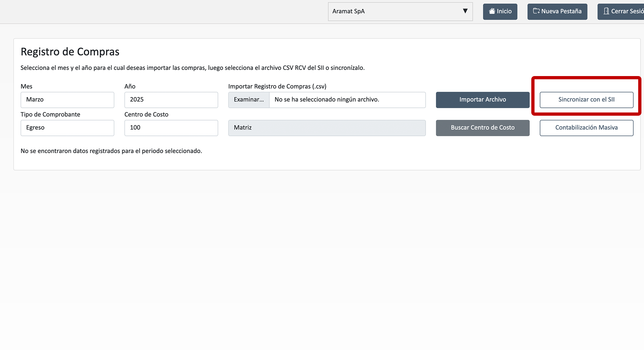Viewport: 644px width, 350px height.
Task: Click the house icon on Inicio button
Action: click(x=492, y=11)
